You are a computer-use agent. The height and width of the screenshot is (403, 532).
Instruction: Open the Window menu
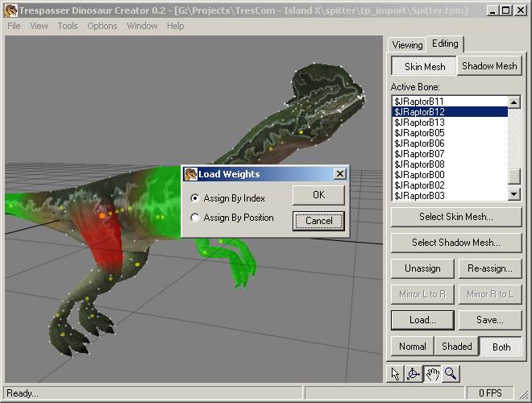(x=142, y=26)
